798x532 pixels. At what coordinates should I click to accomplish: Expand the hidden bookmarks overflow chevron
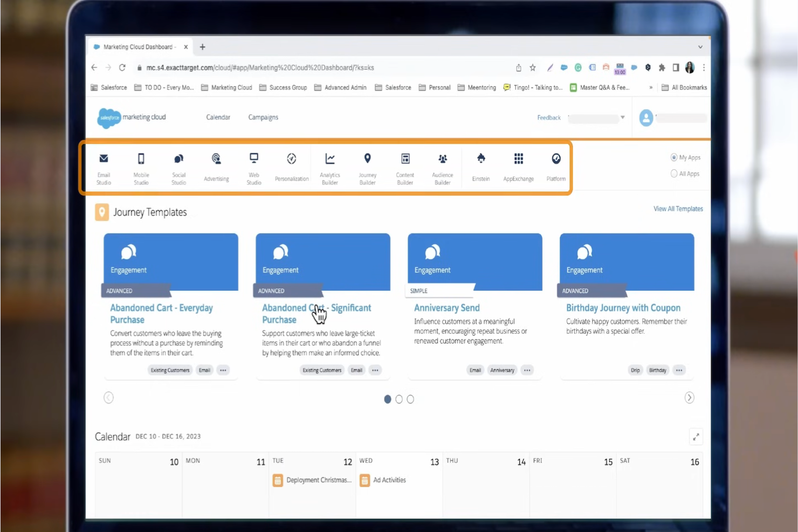coord(651,87)
